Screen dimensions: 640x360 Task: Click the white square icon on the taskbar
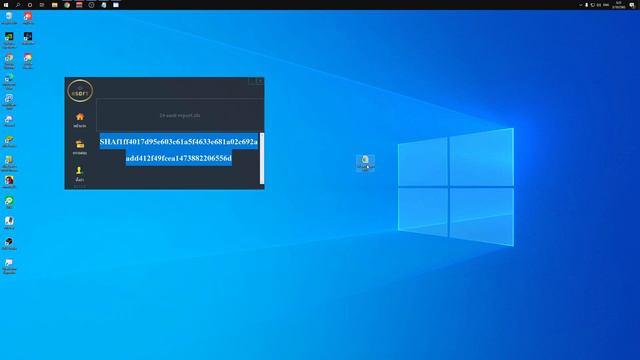(116, 5)
